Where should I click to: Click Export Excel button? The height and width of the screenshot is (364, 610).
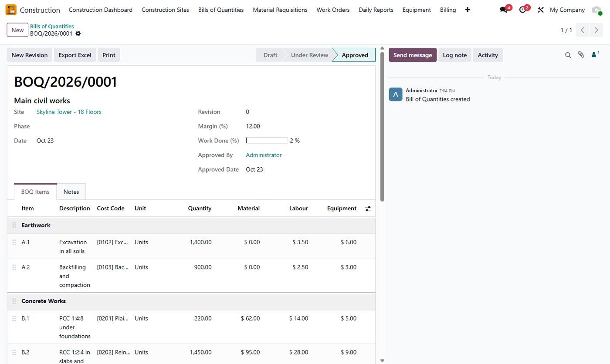(x=75, y=55)
